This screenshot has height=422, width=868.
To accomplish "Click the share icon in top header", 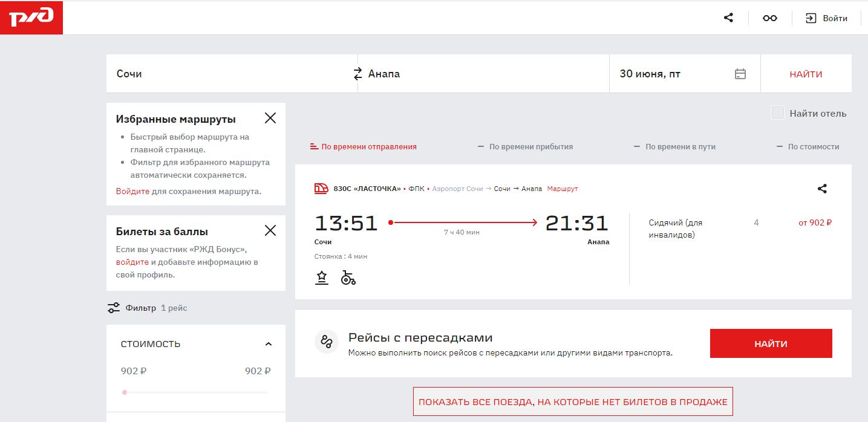I will tap(728, 18).
